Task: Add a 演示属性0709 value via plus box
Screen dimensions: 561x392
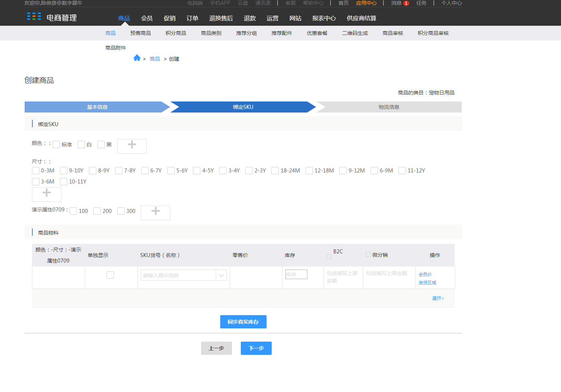Action: [x=156, y=213]
